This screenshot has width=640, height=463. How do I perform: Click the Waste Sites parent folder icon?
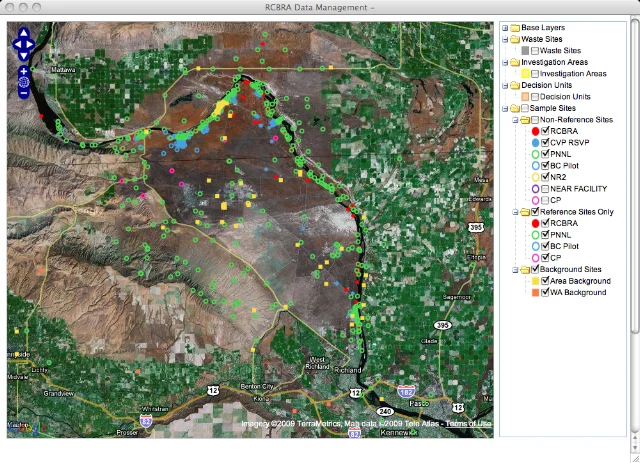coord(515,39)
